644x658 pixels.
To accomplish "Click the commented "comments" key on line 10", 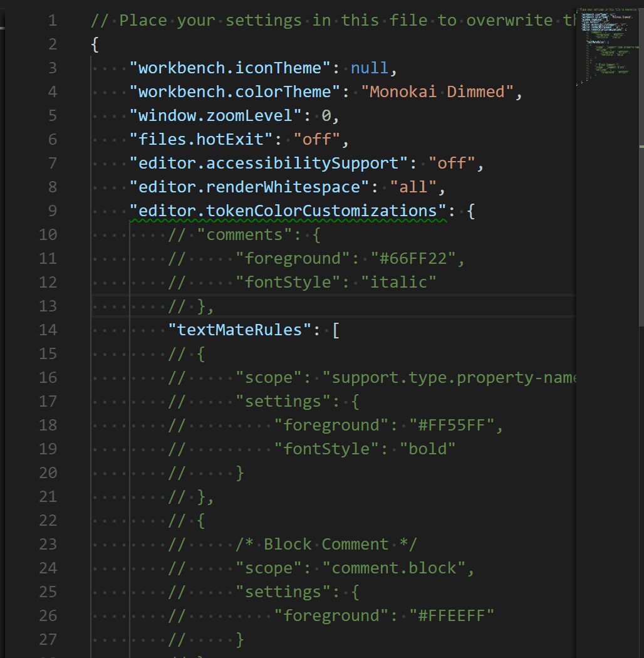I will click(244, 235).
